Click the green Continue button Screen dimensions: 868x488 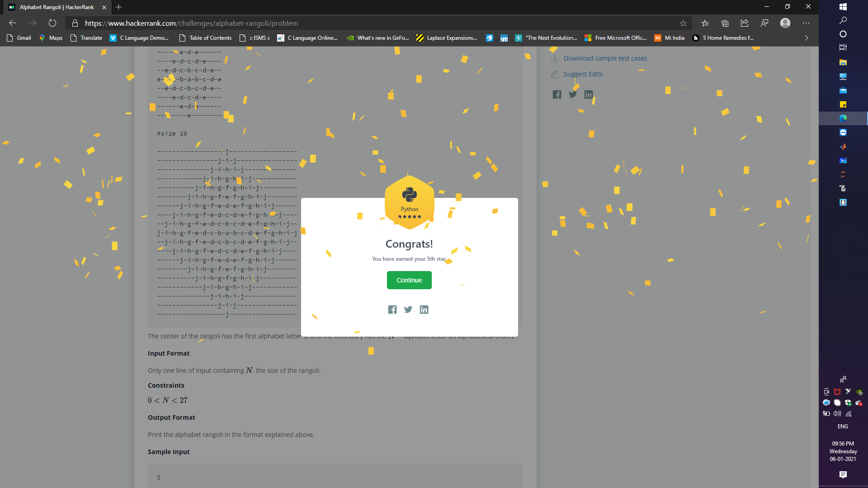pyautogui.click(x=409, y=280)
